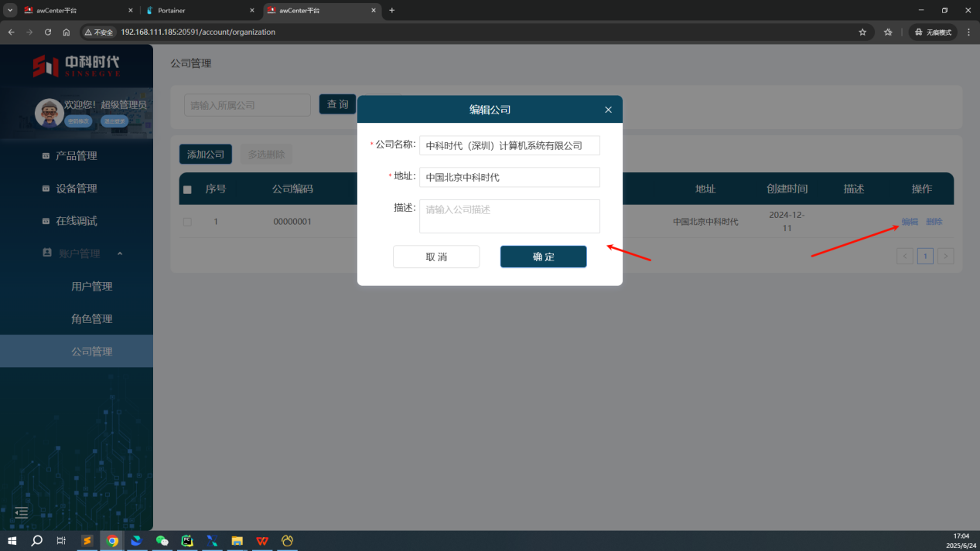The width and height of the screenshot is (980, 551).
Task: Open the Chrome three-dot menu
Action: click(x=968, y=32)
